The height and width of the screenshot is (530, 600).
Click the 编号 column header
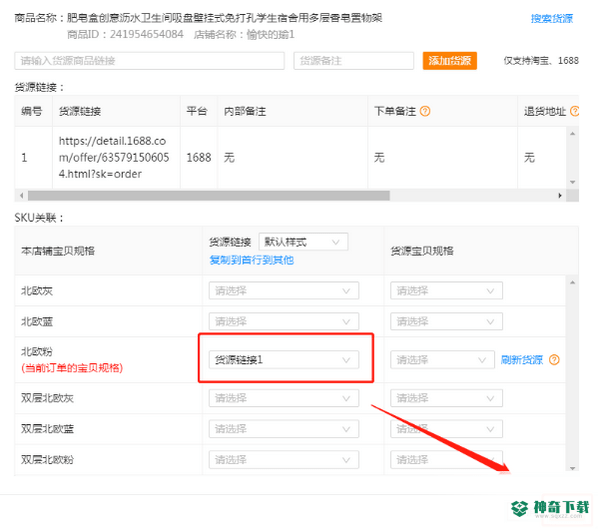click(x=31, y=111)
